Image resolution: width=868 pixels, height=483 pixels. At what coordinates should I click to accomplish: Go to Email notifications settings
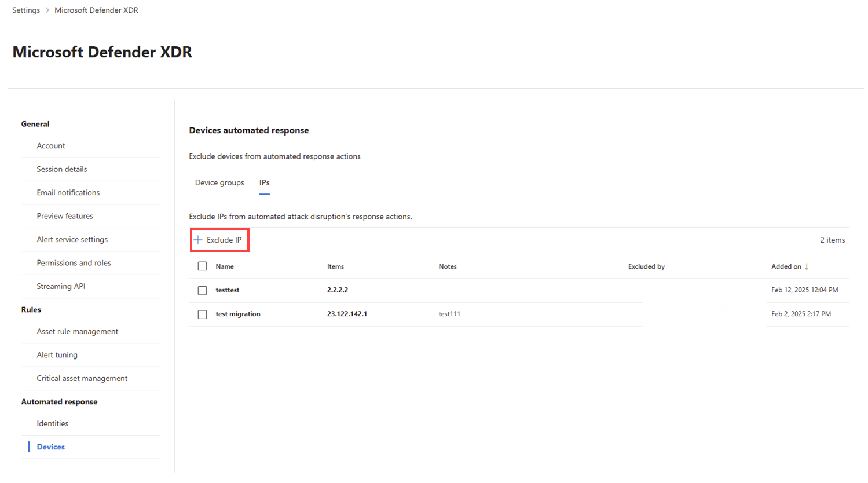(x=68, y=193)
